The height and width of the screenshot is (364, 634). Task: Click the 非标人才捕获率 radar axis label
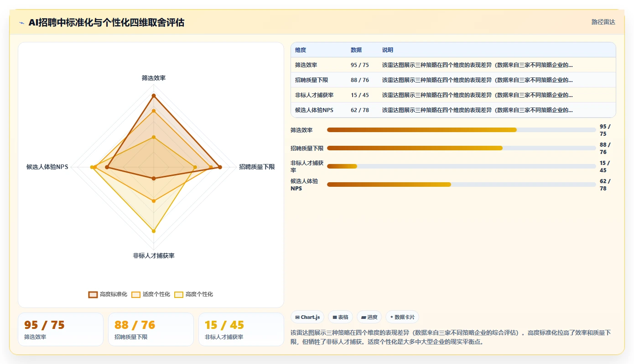154,256
